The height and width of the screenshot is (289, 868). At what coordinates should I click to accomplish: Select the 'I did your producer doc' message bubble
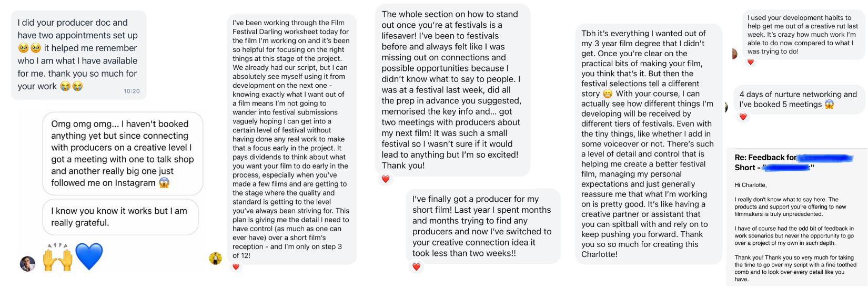78,55
